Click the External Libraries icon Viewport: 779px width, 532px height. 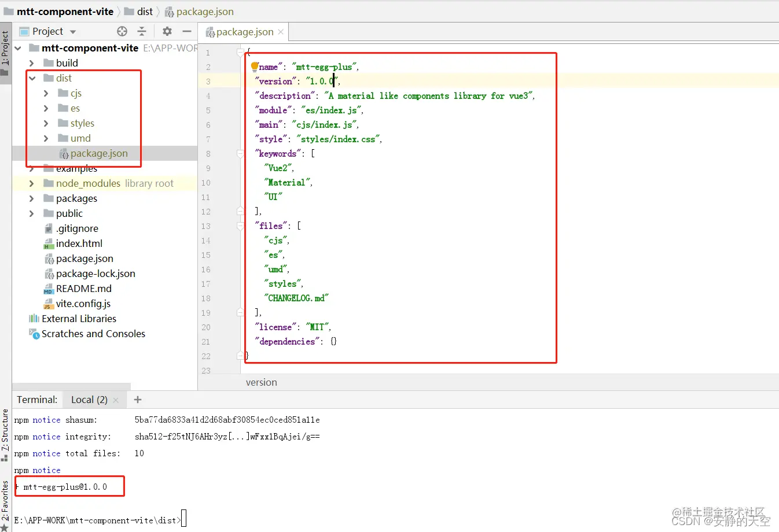coord(34,319)
